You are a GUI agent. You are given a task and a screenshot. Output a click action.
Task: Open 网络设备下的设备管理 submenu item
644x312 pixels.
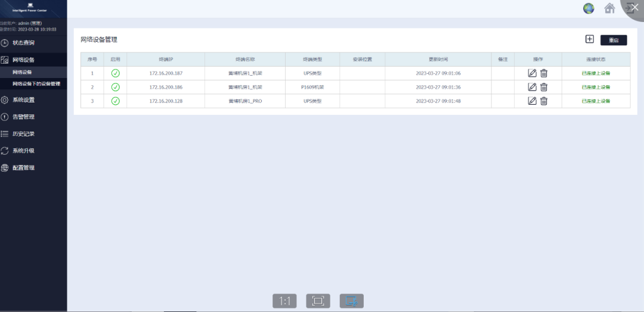(36, 84)
